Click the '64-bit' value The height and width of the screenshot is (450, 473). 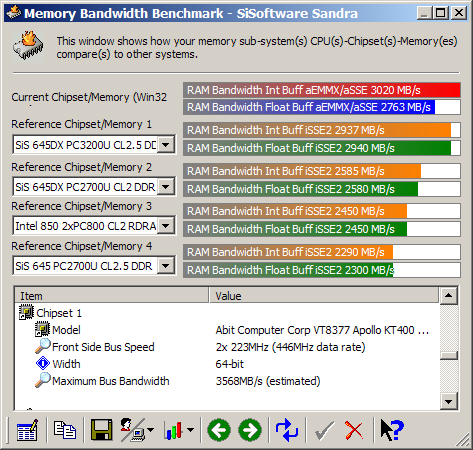coord(230,364)
